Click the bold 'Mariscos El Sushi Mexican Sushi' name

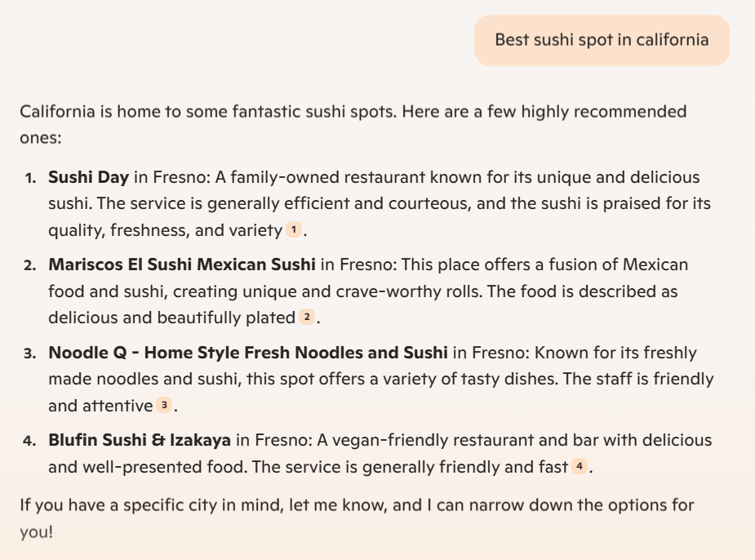click(x=182, y=264)
